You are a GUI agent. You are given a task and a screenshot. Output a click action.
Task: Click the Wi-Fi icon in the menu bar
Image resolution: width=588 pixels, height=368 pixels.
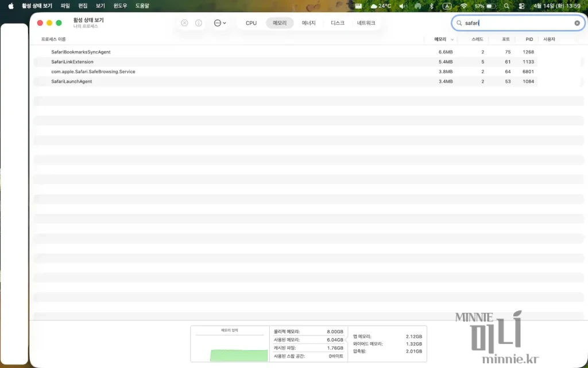(464, 6)
